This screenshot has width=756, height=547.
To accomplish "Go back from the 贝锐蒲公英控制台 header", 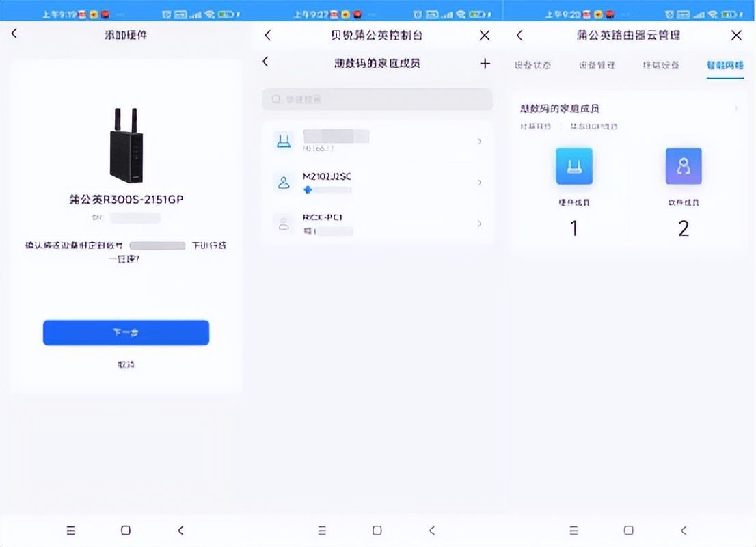I will tap(267, 35).
